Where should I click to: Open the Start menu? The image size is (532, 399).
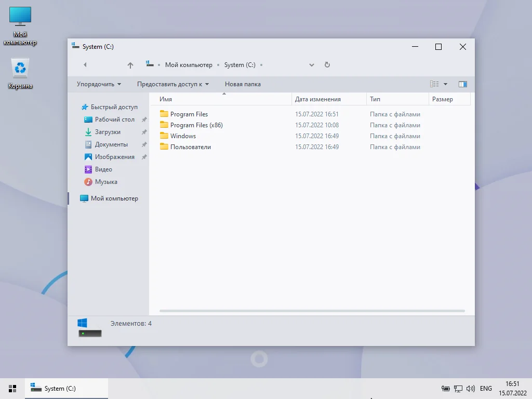point(12,389)
